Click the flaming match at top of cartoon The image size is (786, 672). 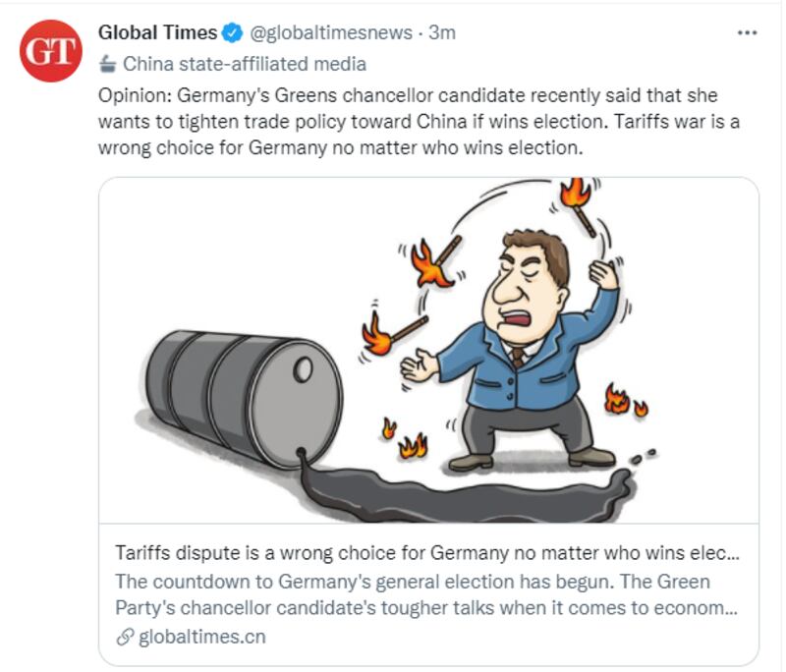pos(578,205)
